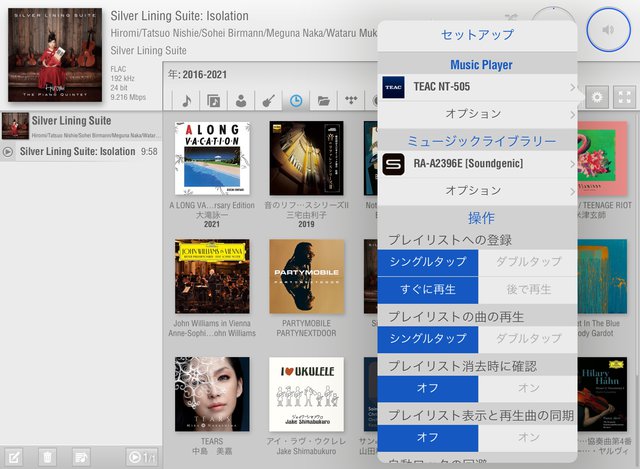This screenshot has width=640, height=469.
Task: Open the songs view (music note icon)
Action: coord(187,100)
